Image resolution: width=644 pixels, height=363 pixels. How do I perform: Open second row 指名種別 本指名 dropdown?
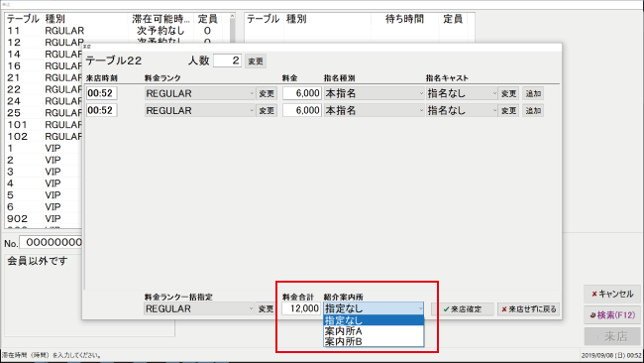point(374,110)
